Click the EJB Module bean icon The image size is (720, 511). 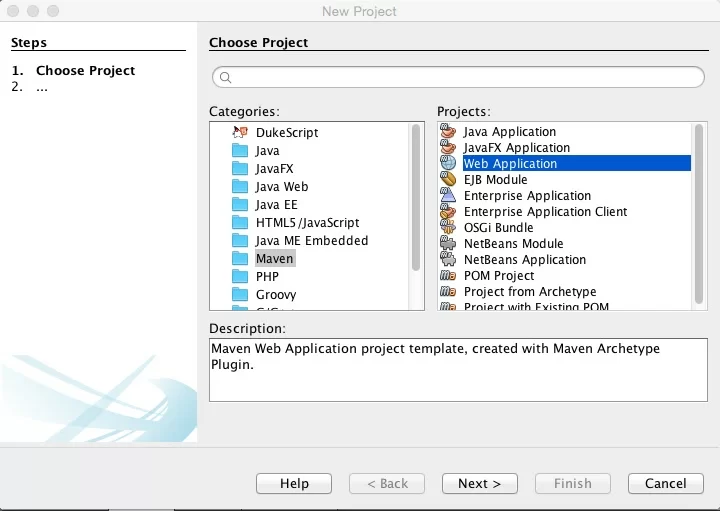(448, 179)
